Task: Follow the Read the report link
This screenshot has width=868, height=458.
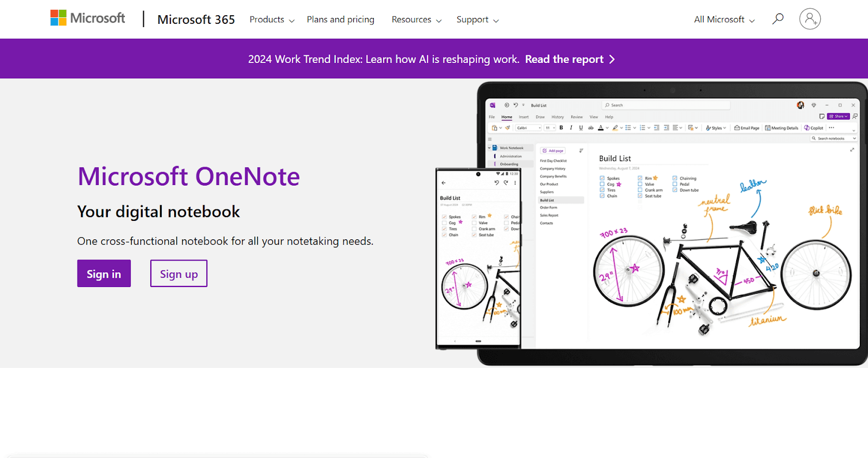Action: [x=570, y=59]
